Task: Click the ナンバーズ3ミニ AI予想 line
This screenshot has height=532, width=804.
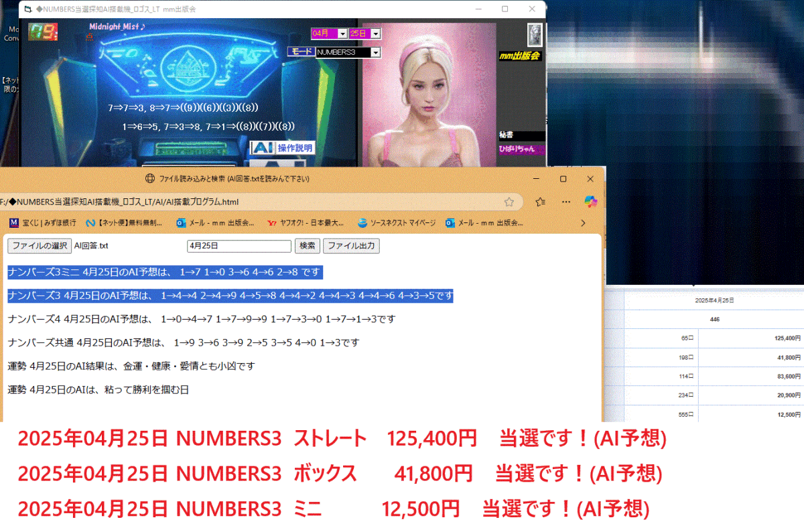Action: tap(165, 272)
